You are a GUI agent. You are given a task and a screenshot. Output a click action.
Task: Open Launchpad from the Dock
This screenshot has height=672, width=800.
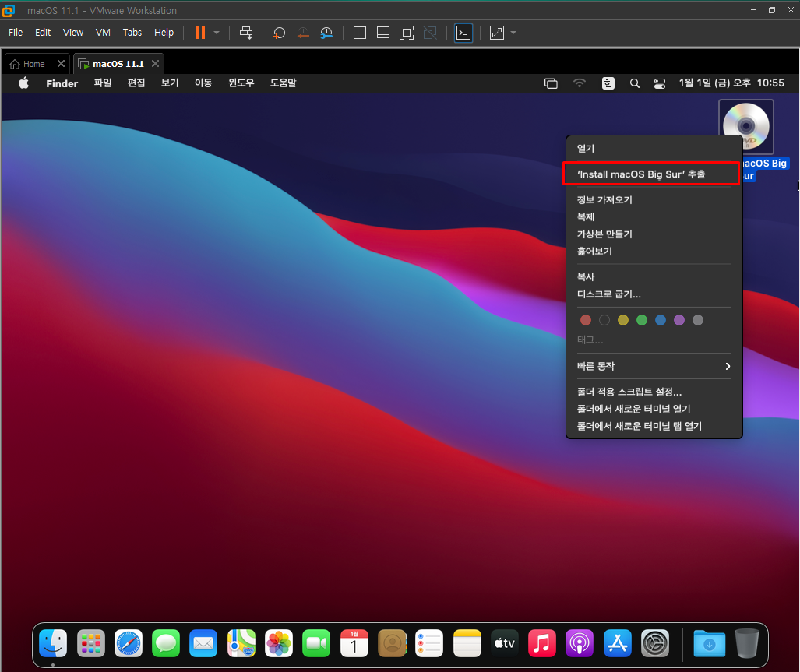pyautogui.click(x=91, y=643)
